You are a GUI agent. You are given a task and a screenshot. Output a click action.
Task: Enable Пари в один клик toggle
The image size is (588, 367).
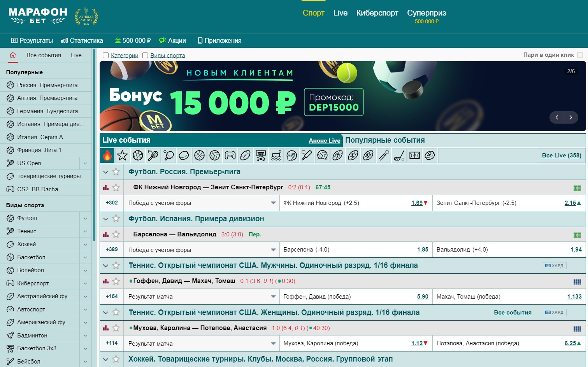click(x=580, y=55)
